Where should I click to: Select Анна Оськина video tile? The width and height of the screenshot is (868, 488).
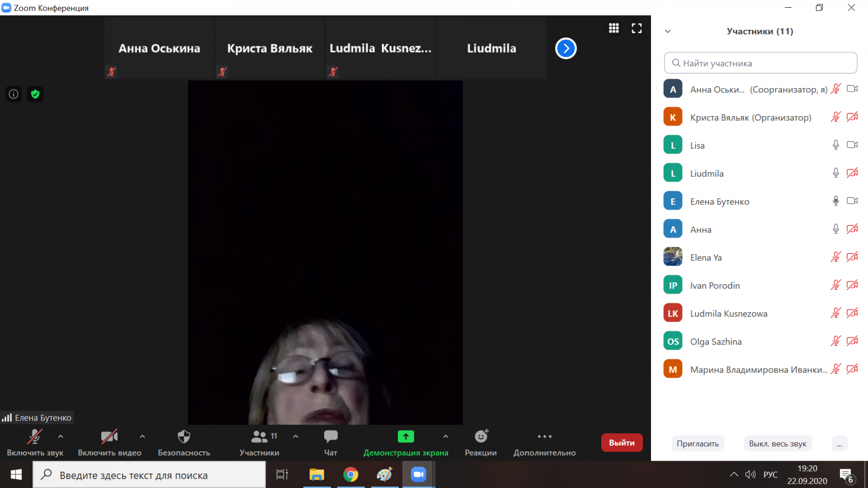pyautogui.click(x=159, y=49)
